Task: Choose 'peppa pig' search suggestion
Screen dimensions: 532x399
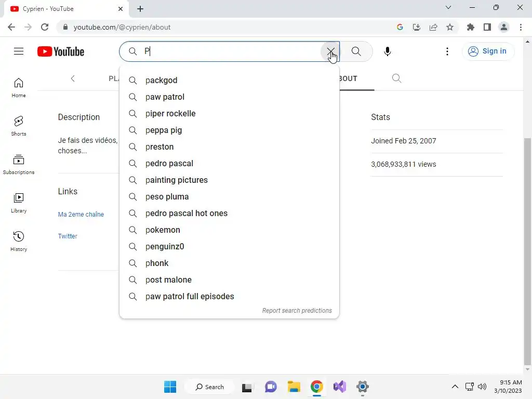Action: coord(229,130)
